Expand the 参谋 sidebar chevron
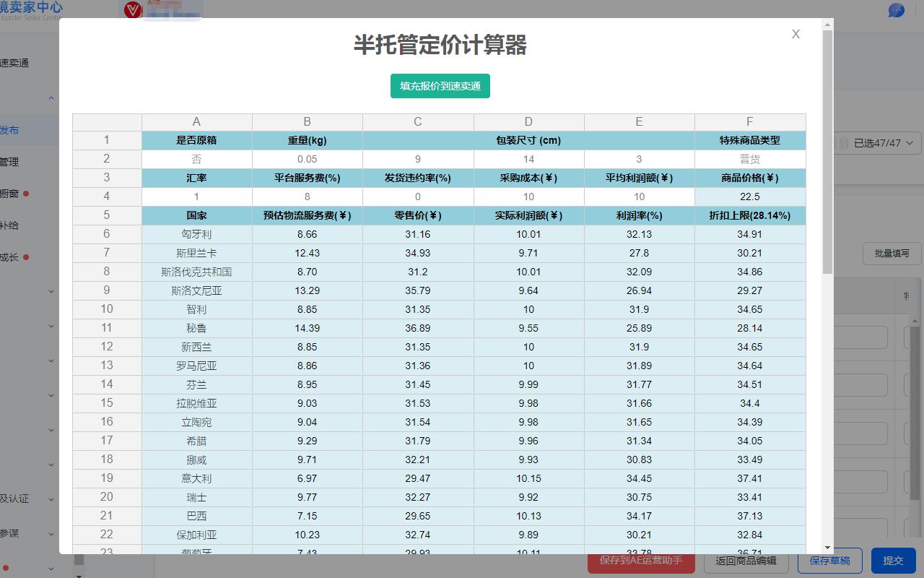924x578 pixels. (51, 534)
